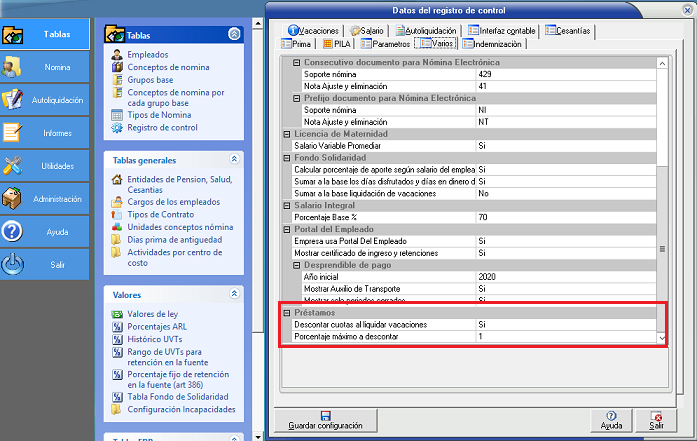This screenshot has height=441, width=697.
Task: Click the Guardar configuración save icon
Action: pyautogui.click(x=325, y=416)
